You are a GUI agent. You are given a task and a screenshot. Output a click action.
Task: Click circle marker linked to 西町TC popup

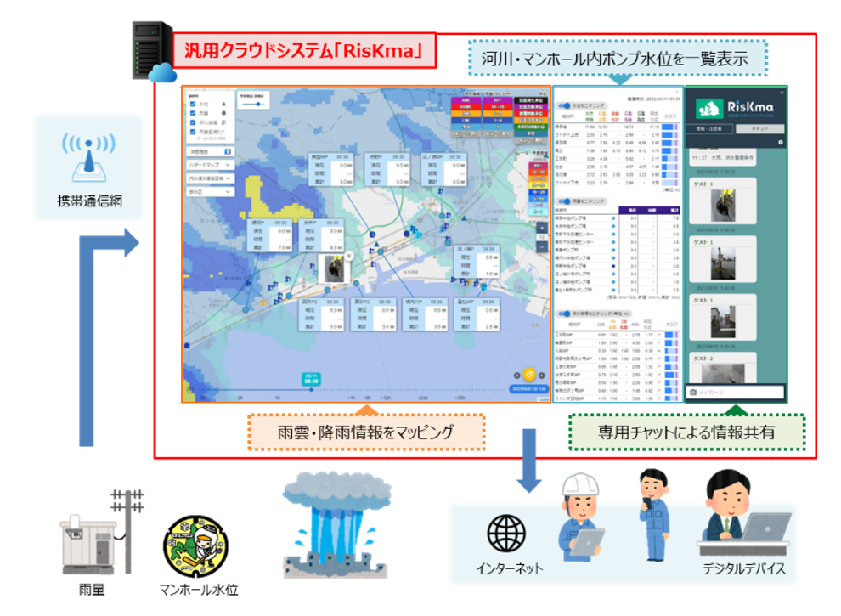[327, 290]
